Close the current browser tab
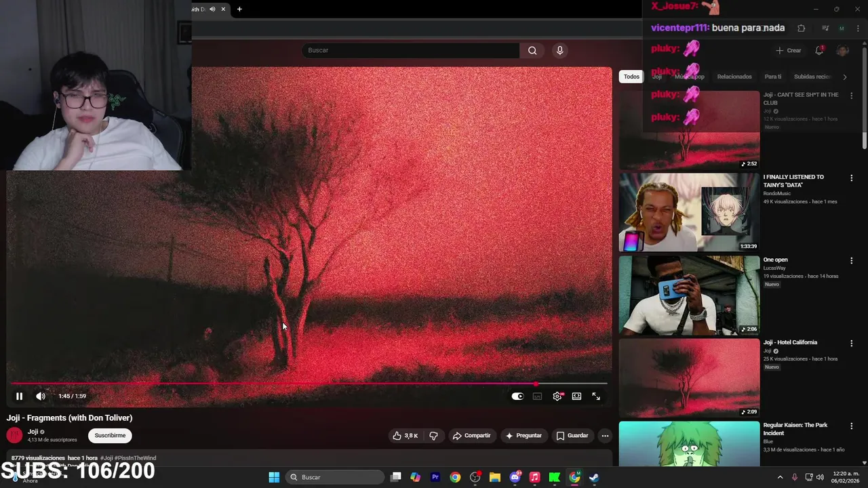 [222, 9]
